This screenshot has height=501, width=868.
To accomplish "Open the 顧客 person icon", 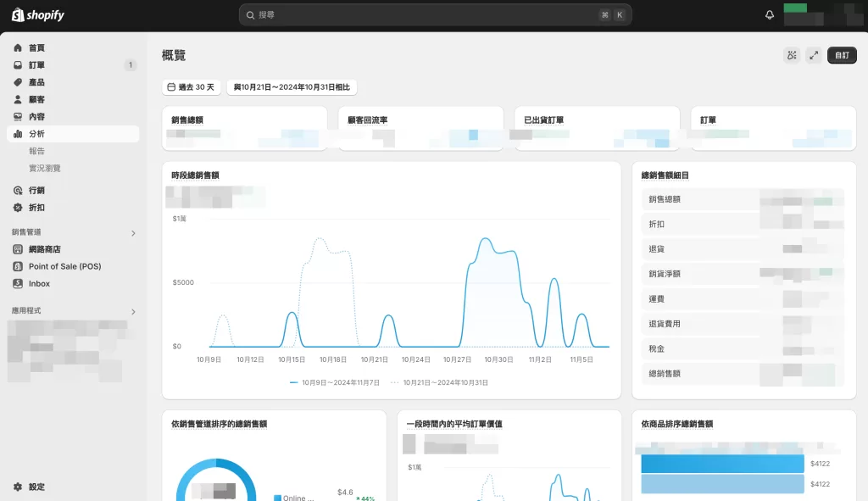I will (18, 99).
